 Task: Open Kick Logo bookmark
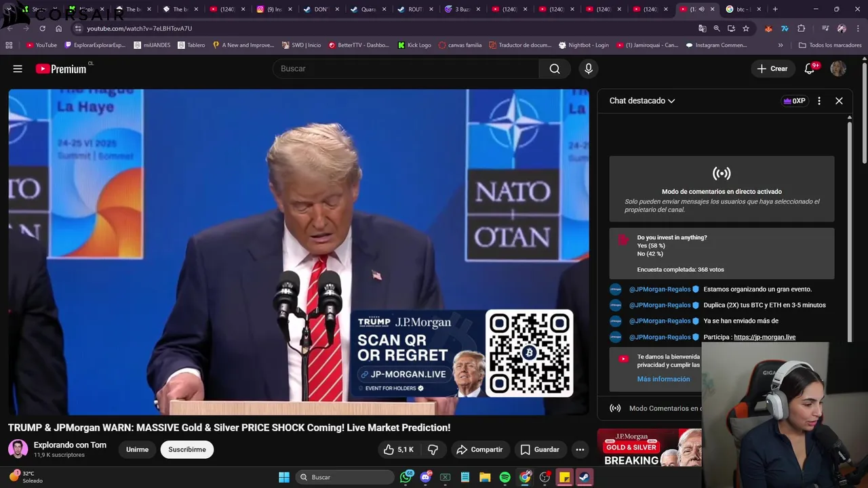pyautogui.click(x=414, y=45)
